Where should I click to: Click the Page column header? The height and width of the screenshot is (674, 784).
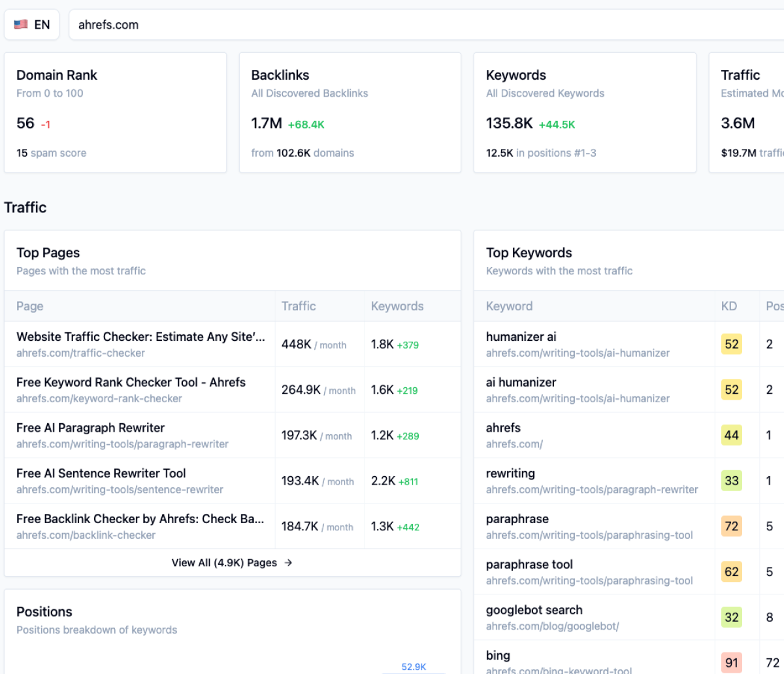[30, 306]
